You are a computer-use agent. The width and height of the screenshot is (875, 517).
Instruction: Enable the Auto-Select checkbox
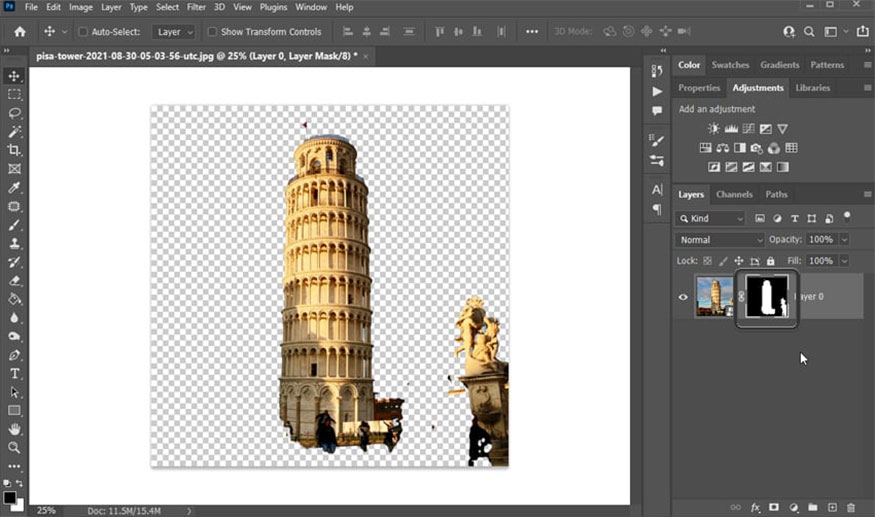(x=83, y=32)
